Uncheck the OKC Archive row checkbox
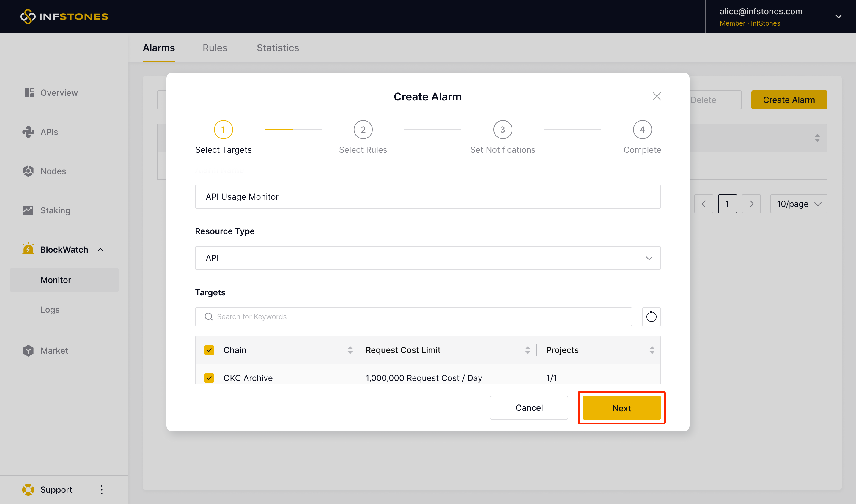 [209, 378]
